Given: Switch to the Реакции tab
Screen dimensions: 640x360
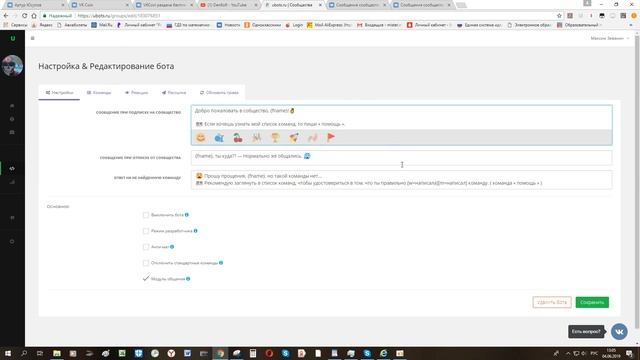Looking at the screenshot, I should pos(137,93).
